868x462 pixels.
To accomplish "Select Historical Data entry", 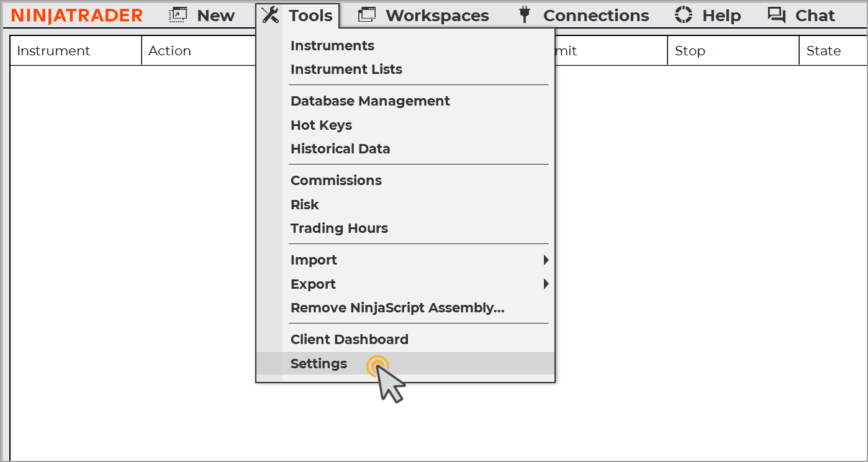I will [340, 149].
